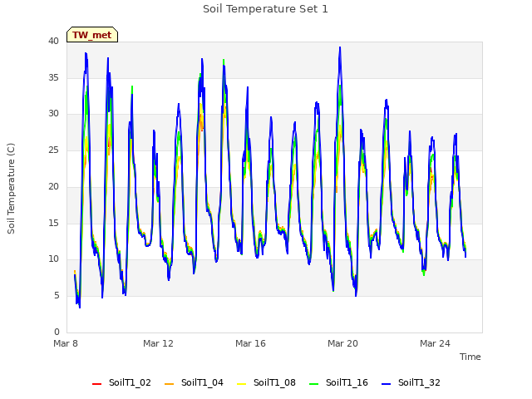Screen dimensions: 532x399
Task: Toggle SoilT1_02 series in legend
Action: pyautogui.click(x=121, y=382)
